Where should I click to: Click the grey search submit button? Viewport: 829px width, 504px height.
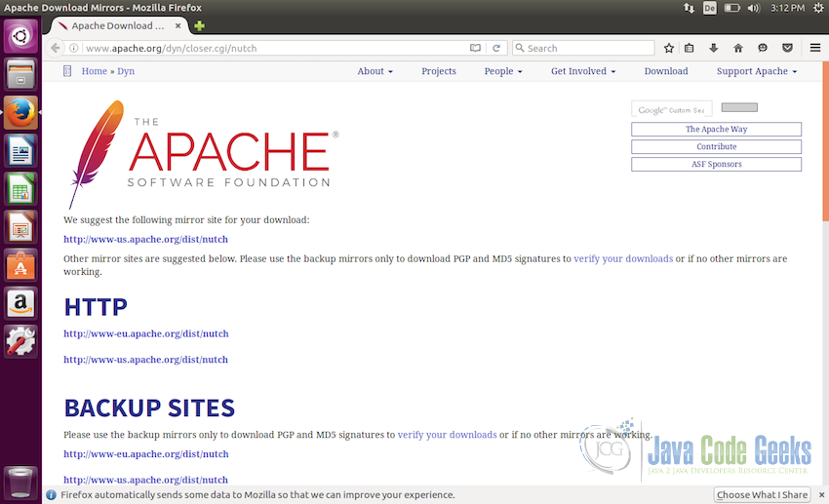tap(739, 107)
